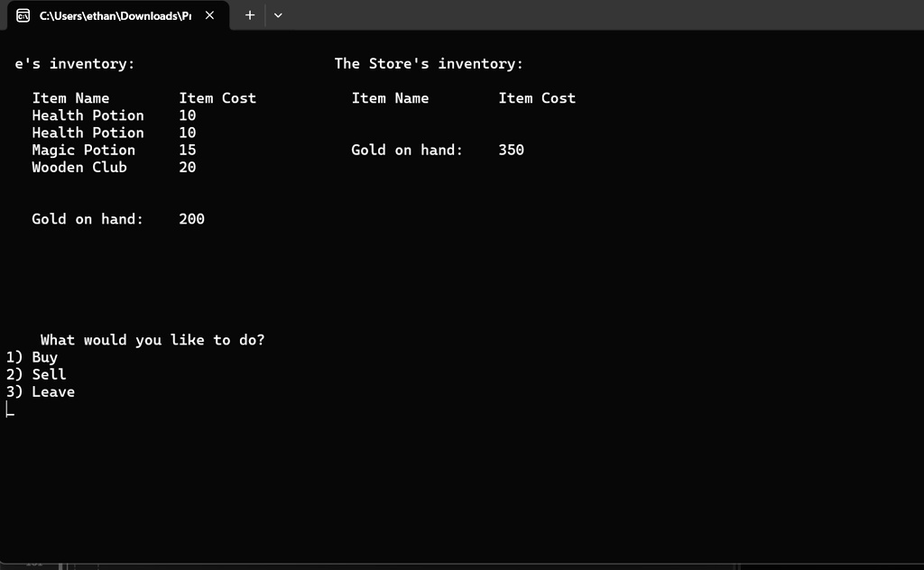Click the player's "Gold on hand:" label
Viewport: 924px width, 570px height.
tap(88, 219)
